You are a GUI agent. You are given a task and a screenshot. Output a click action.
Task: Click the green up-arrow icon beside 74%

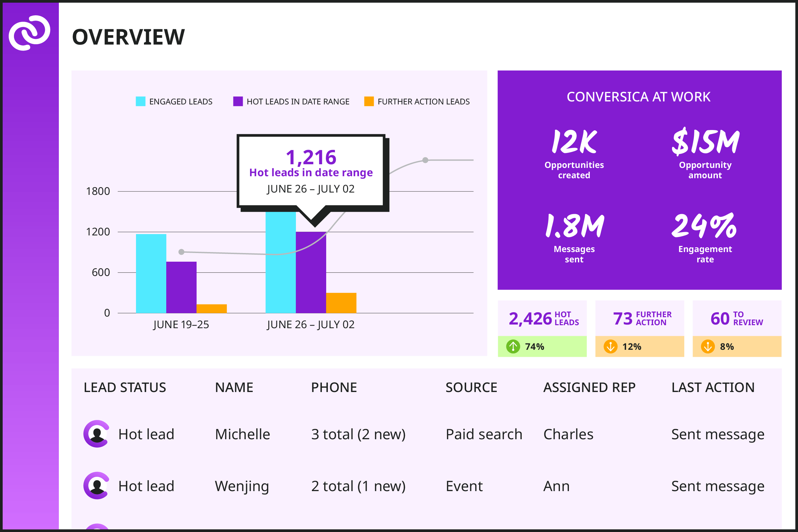tap(513, 346)
